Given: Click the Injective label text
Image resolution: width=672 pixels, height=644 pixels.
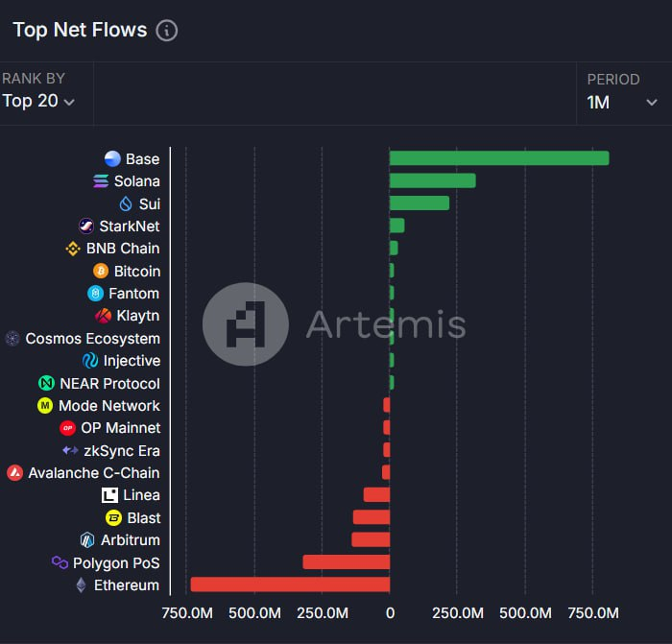Looking at the screenshot, I should [132, 361].
